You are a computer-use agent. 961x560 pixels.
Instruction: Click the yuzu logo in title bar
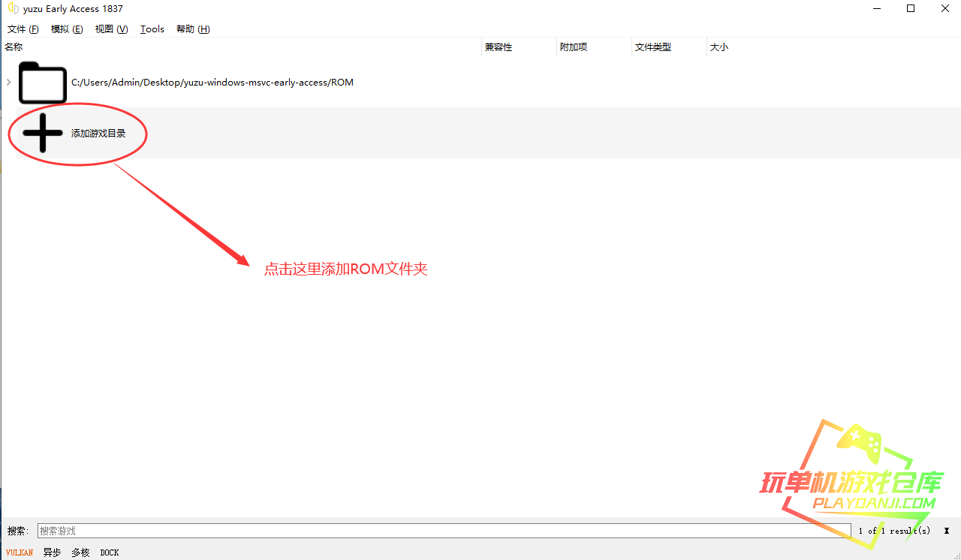pos(13,9)
